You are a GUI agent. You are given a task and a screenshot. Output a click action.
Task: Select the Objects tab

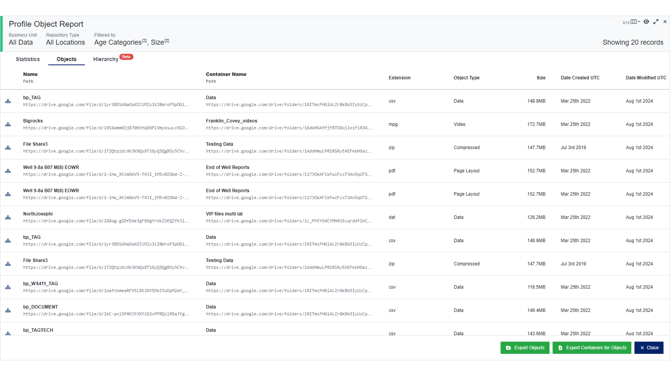(x=66, y=59)
